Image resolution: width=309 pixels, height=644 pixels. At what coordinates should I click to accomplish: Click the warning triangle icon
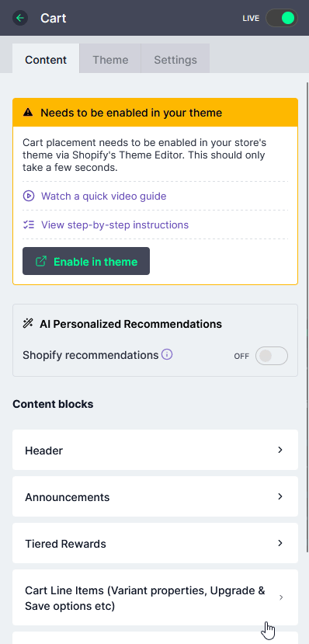point(28,113)
